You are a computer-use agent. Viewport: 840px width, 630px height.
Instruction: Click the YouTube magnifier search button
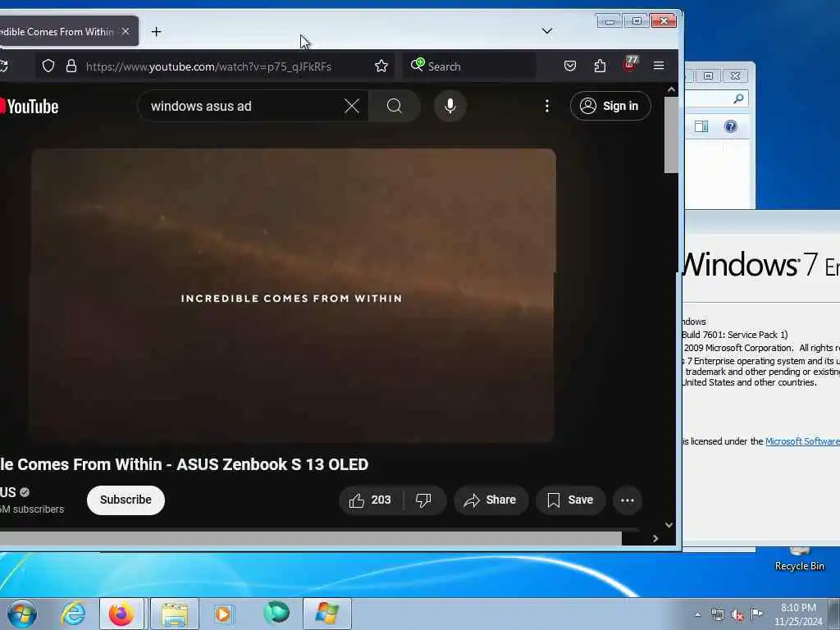click(x=395, y=106)
